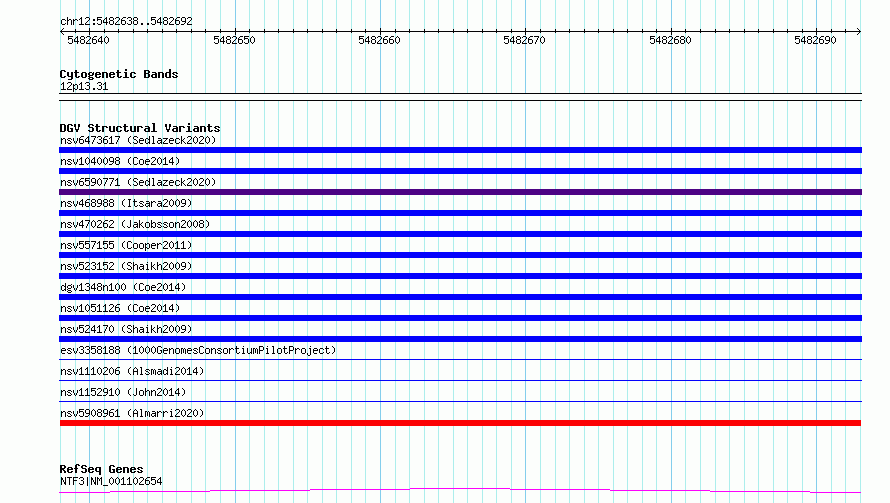Open variant nsv470262 (Jakobsson2008) label

pos(135,224)
